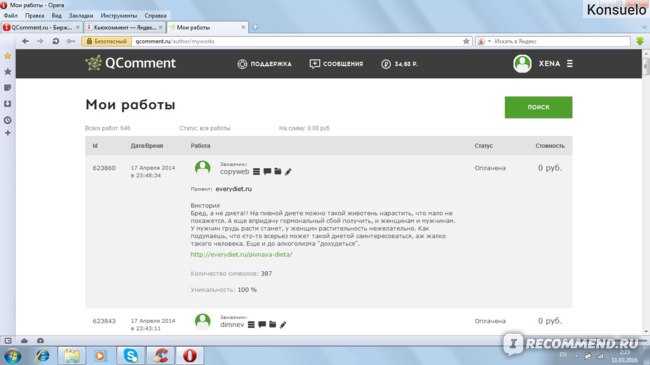
Task: Click the bookmark star icon in address bar
Action: click(466, 41)
